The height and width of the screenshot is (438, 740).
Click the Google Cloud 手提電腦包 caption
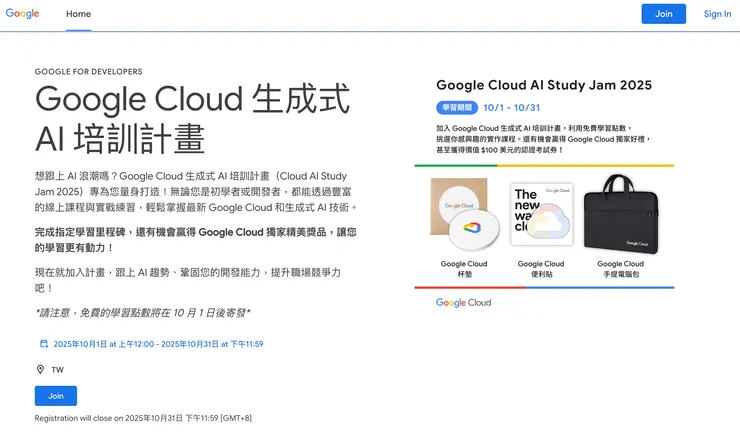click(621, 269)
